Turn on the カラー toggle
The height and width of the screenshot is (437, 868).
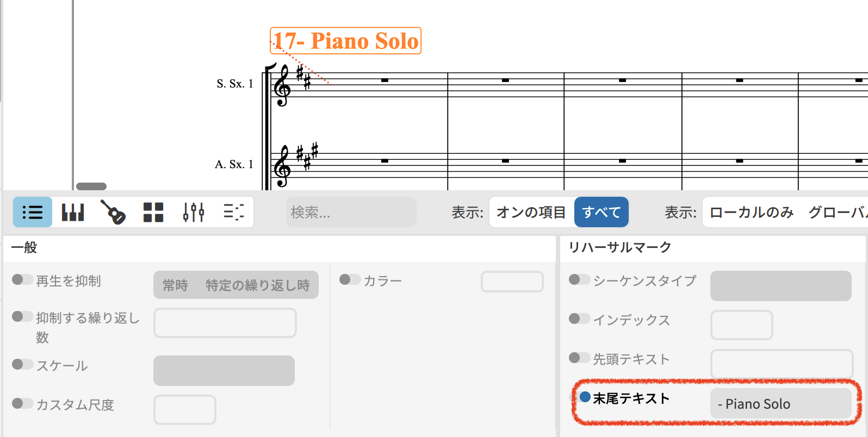[x=350, y=280]
